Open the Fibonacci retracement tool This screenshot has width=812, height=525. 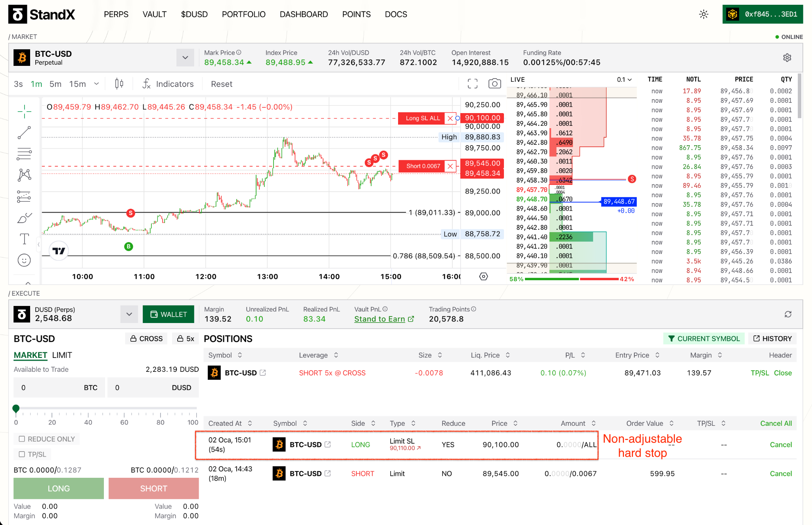tap(24, 154)
